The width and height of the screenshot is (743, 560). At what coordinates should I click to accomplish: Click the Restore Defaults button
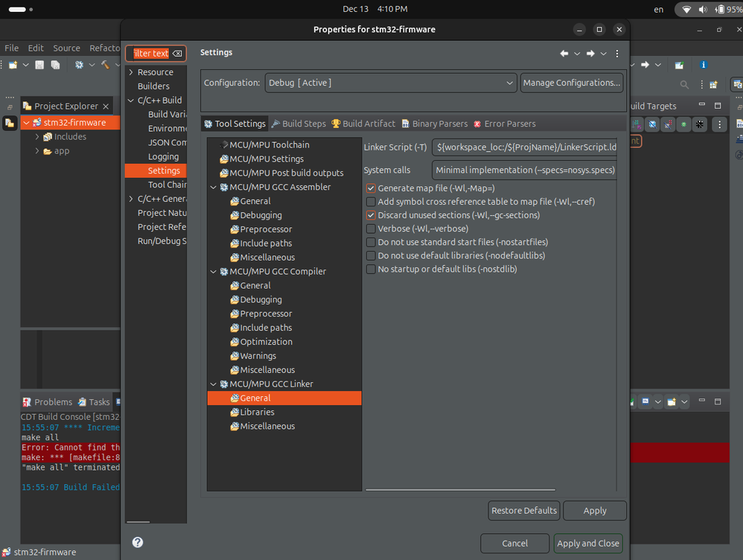[523, 511]
